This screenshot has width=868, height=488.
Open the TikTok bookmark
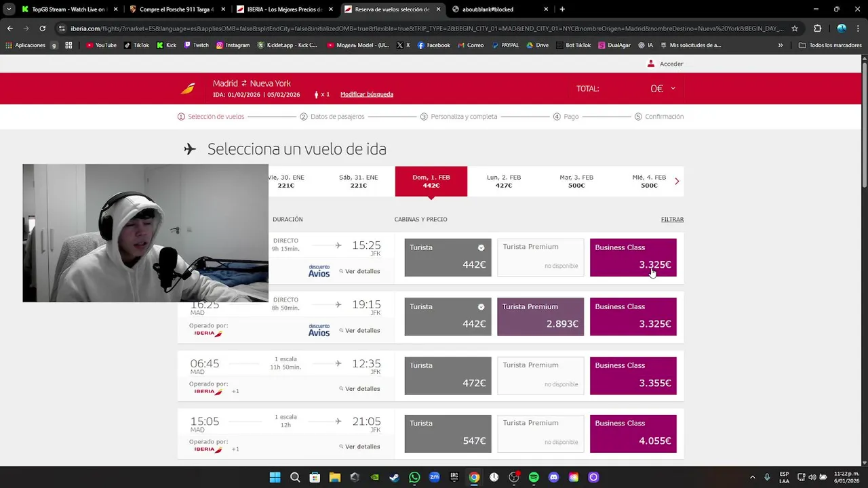[136, 45]
